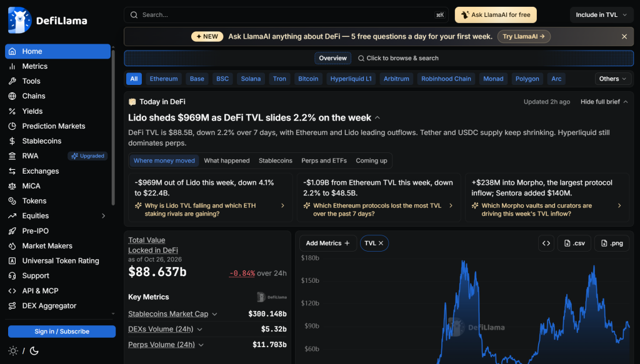Screen dimensions: 640x364
Task: Expand Stablecoins Market Cap details
Action: 215,314
